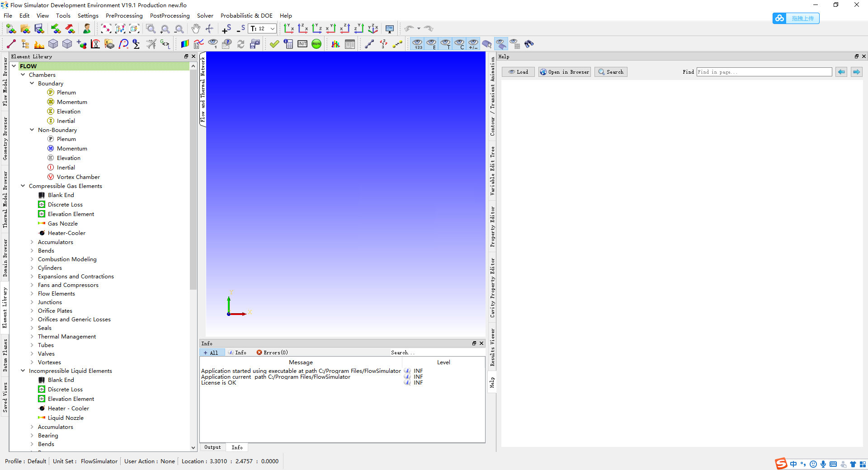Screen dimensions: 868x470
Task: Click the green checkmark validate icon
Action: coord(274,44)
